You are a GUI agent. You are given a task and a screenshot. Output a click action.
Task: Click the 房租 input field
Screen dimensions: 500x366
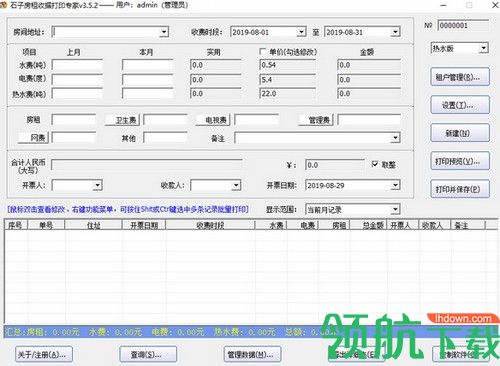pyautogui.click(x=74, y=120)
